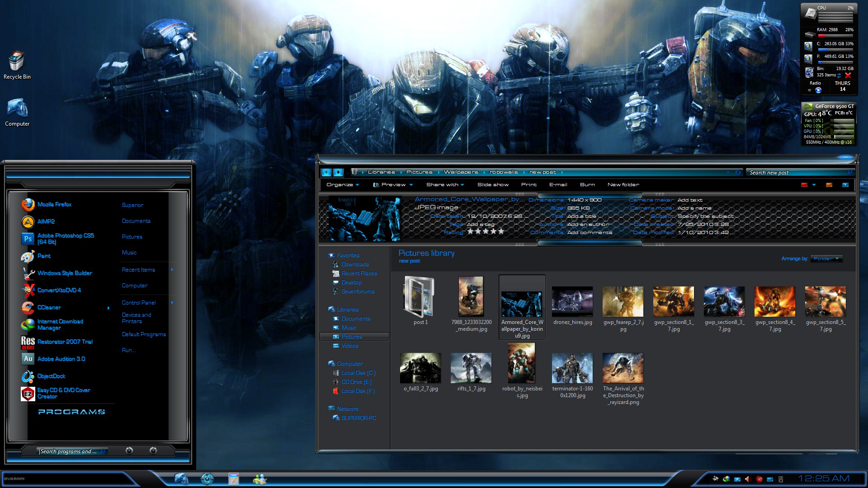Open the post 1 folder
Viewport: 868px width, 488px height.
[x=420, y=300]
